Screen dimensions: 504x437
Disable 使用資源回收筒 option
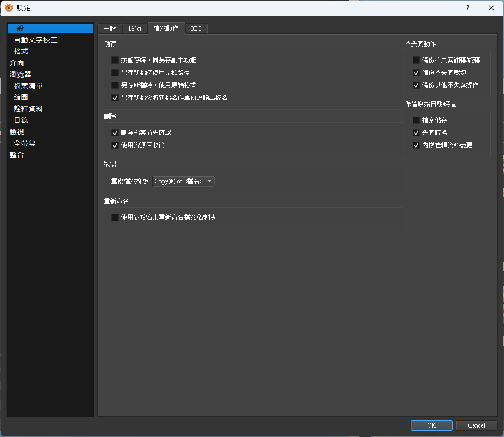click(x=115, y=145)
